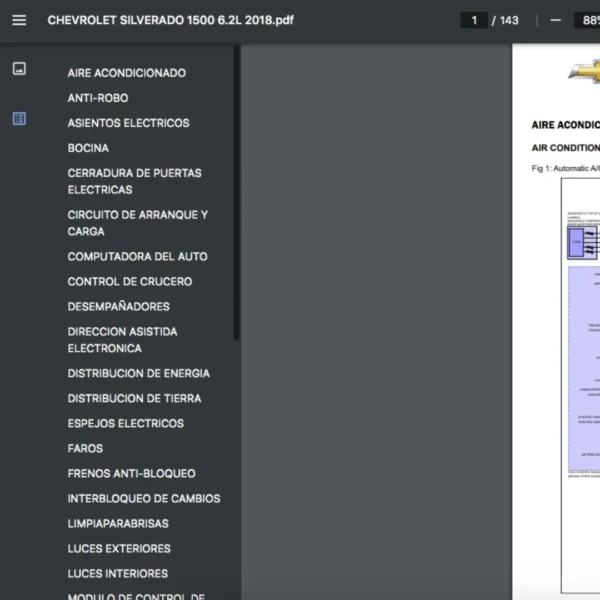Screen dimensions: 600x600
Task: Jump to FRENOS ANTI-BLOQUEO section
Action: pos(131,473)
